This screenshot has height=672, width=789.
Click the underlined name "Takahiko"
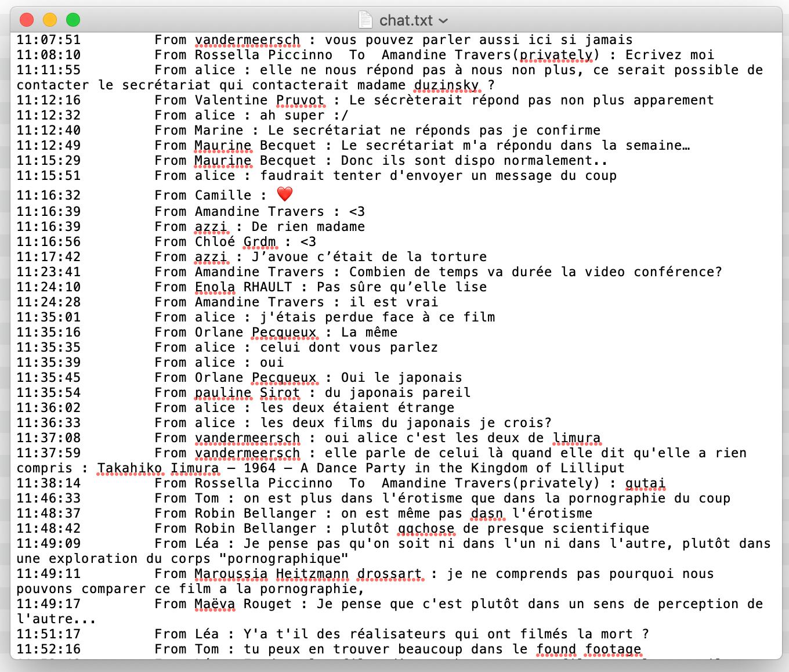[x=129, y=468]
